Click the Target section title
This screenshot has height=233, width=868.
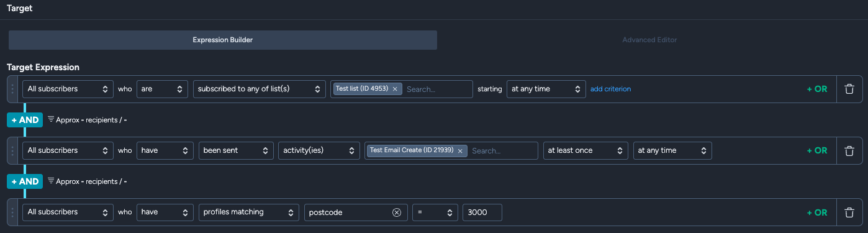click(20, 9)
